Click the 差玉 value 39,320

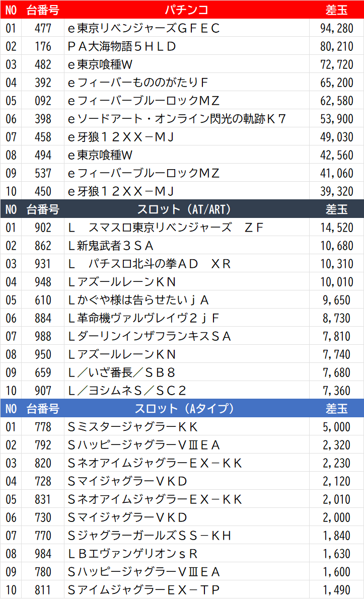pos(336,191)
